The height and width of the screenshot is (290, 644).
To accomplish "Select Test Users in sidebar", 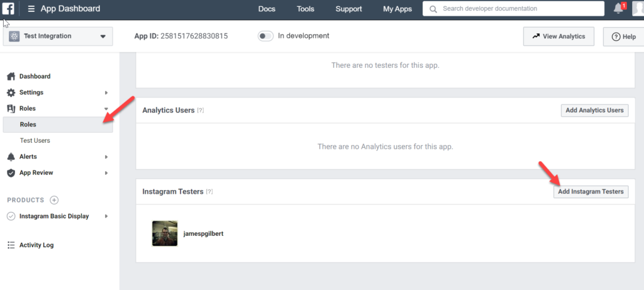I will tap(35, 140).
